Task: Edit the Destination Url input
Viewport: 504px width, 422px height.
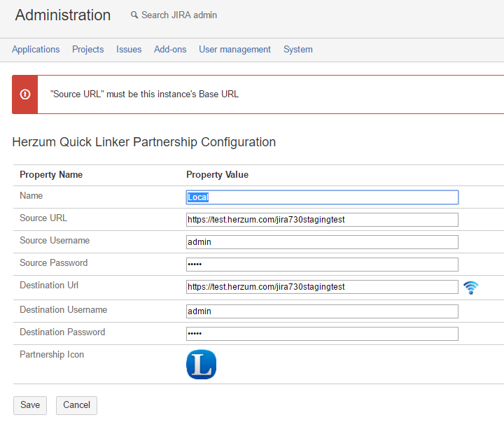Action: point(322,287)
